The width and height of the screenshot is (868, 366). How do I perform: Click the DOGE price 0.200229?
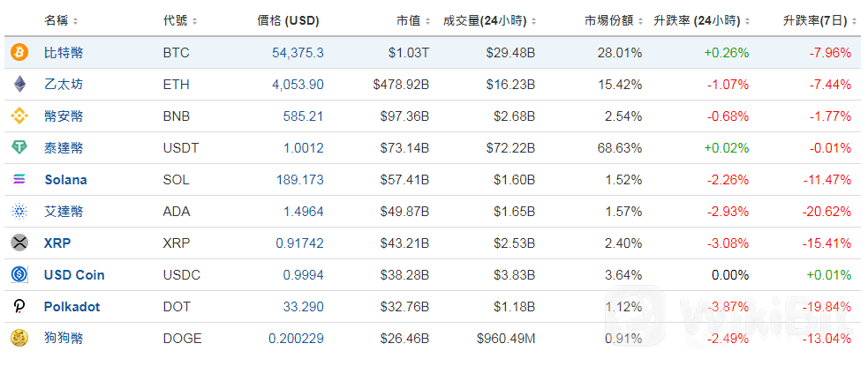pos(296,338)
